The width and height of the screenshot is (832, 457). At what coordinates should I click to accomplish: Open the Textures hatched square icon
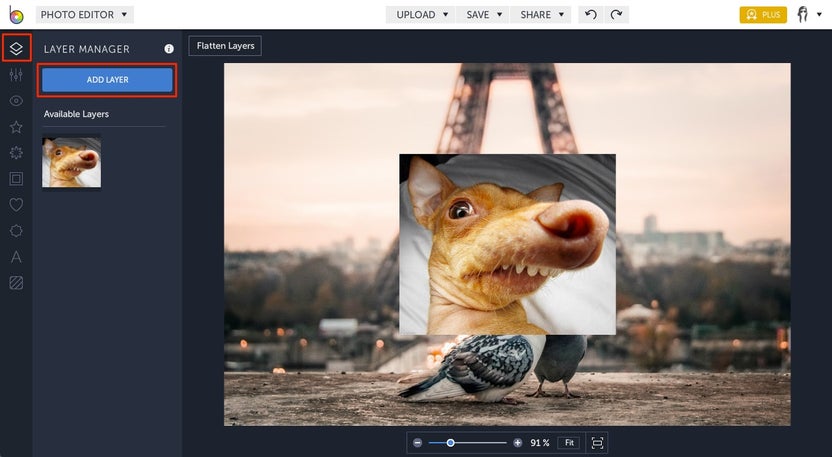point(15,283)
